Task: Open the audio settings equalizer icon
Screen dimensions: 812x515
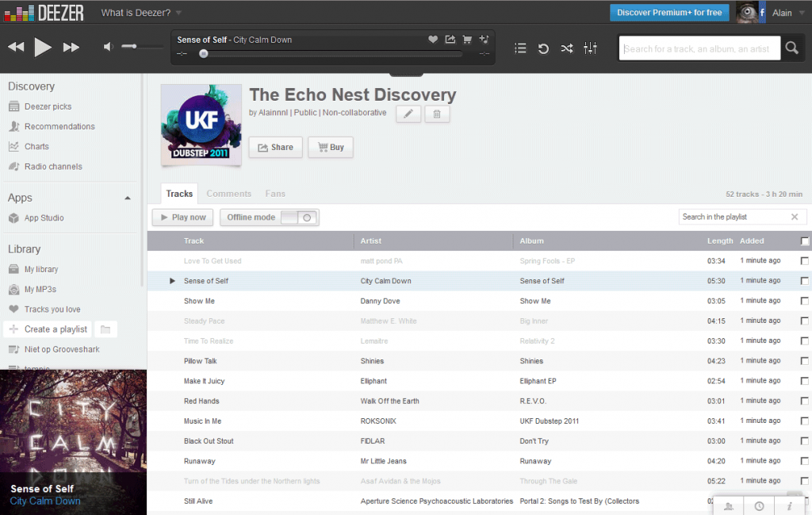Action: [x=590, y=48]
